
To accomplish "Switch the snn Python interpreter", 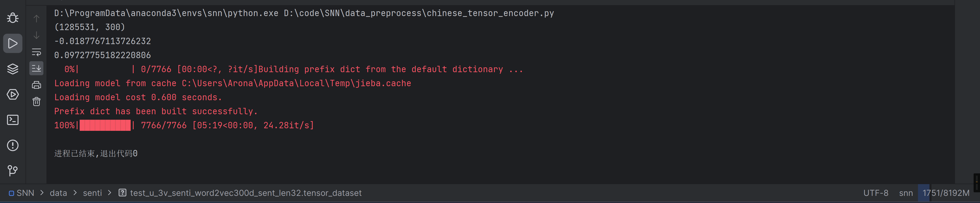I will tap(906, 193).
